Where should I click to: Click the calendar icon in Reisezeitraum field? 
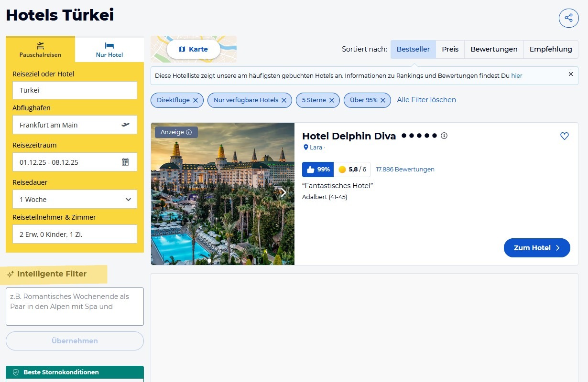pyautogui.click(x=125, y=162)
